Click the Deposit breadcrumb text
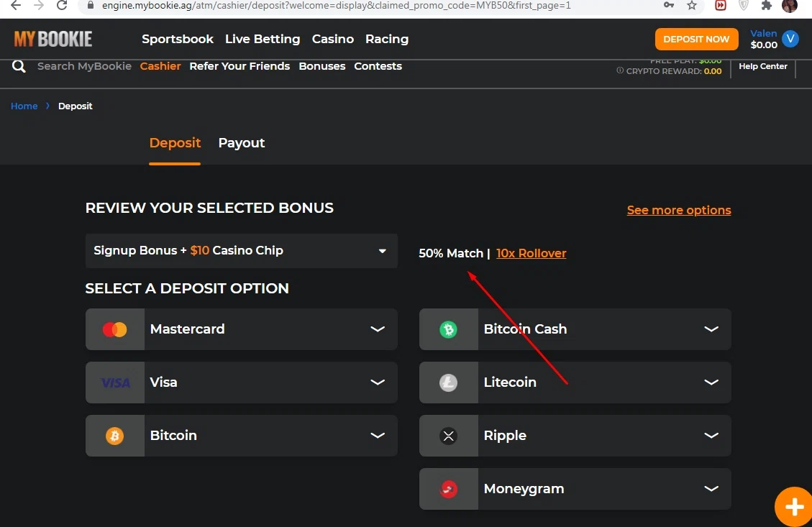 [x=75, y=106]
